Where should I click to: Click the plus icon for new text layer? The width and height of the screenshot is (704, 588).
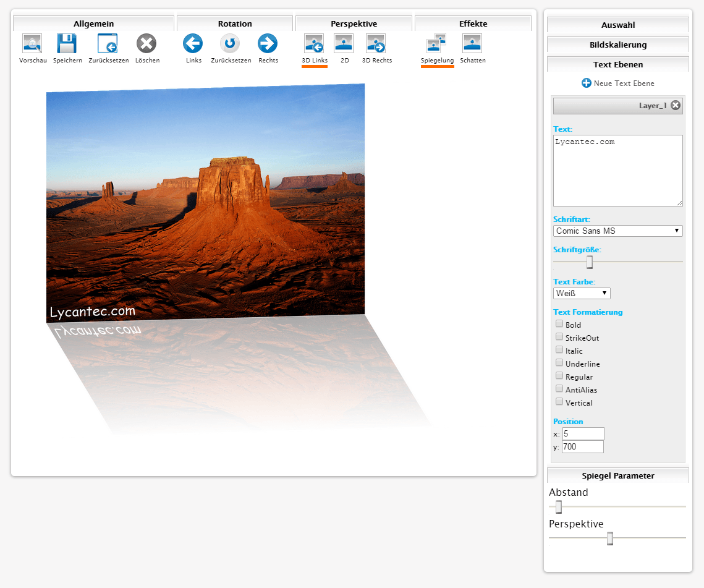587,83
